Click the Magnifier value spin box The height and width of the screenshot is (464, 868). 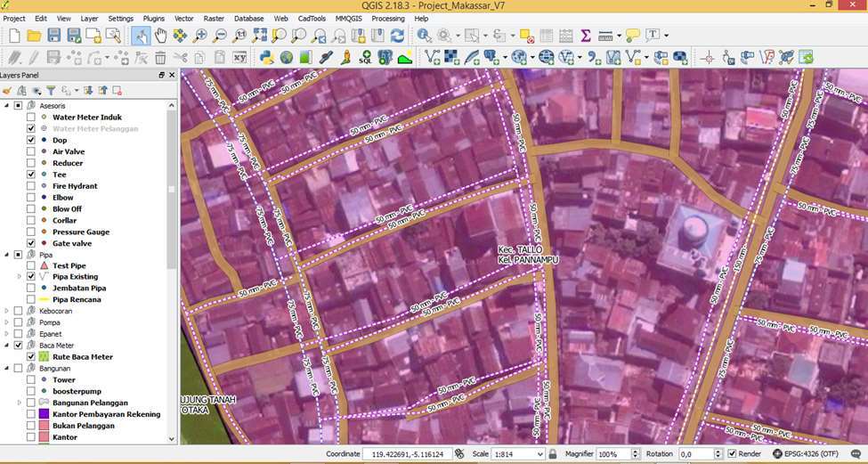619,454
